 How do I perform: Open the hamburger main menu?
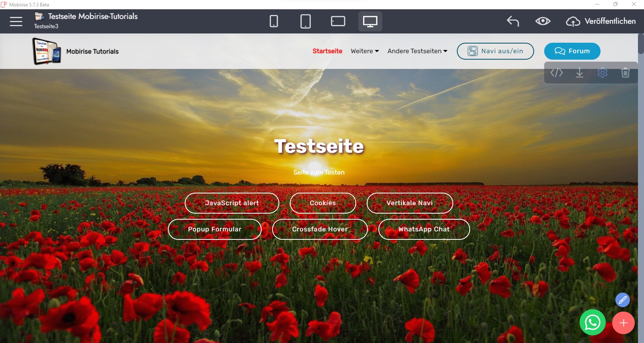click(16, 21)
